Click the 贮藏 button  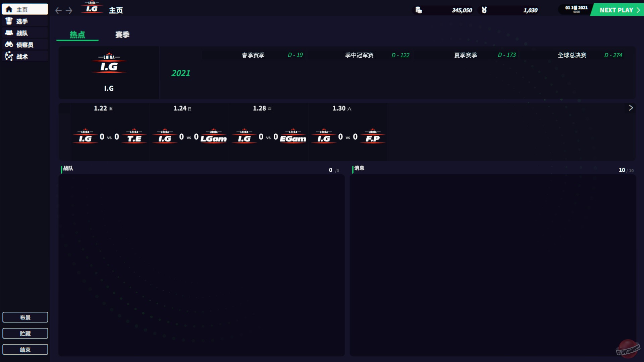pos(25,333)
